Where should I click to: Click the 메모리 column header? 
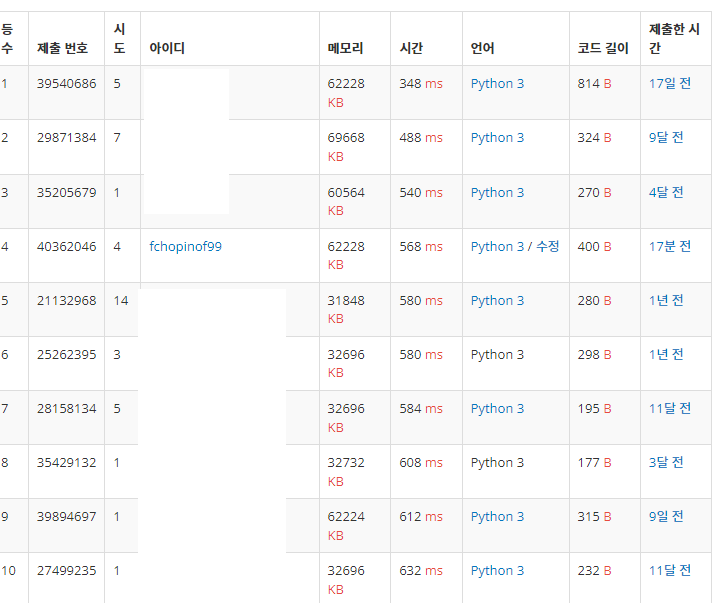(345, 48)
